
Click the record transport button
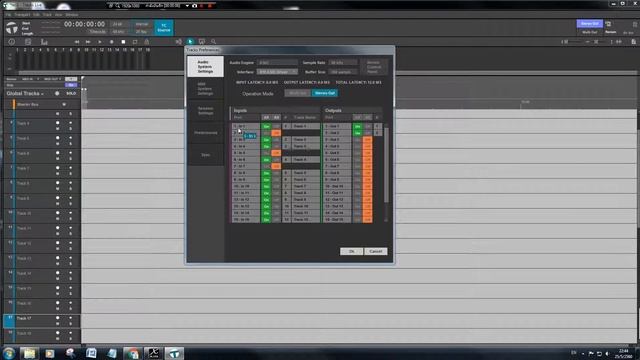(x=111, y=42)
